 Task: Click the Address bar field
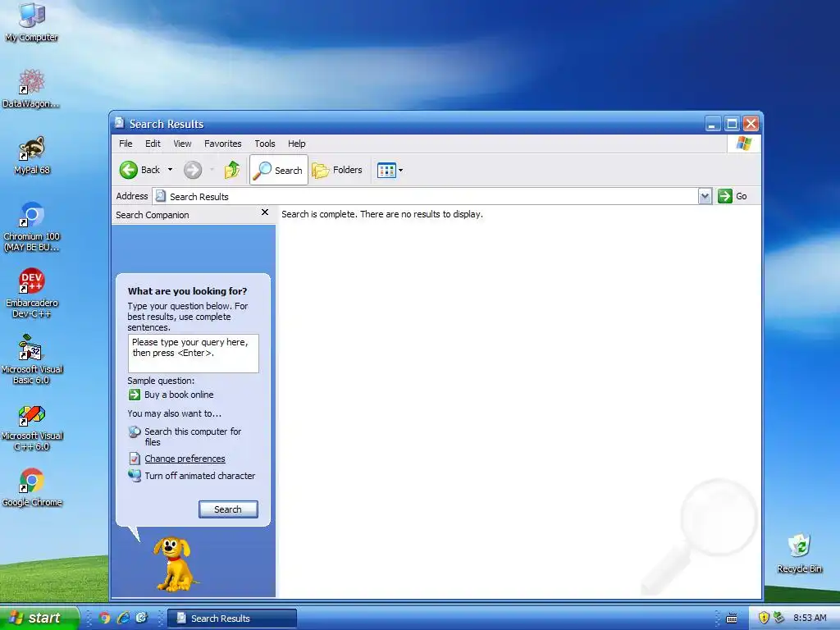tap(426, 196)
